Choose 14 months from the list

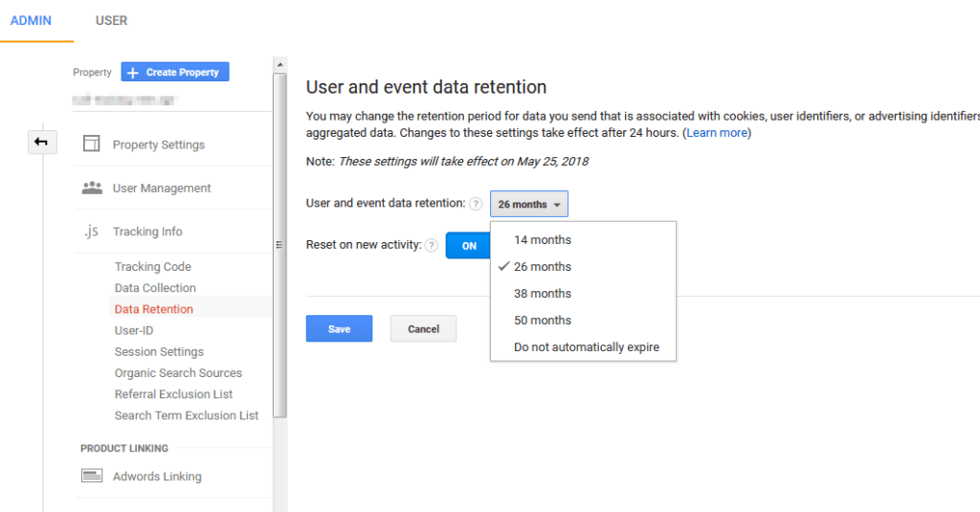pos(583,240)
